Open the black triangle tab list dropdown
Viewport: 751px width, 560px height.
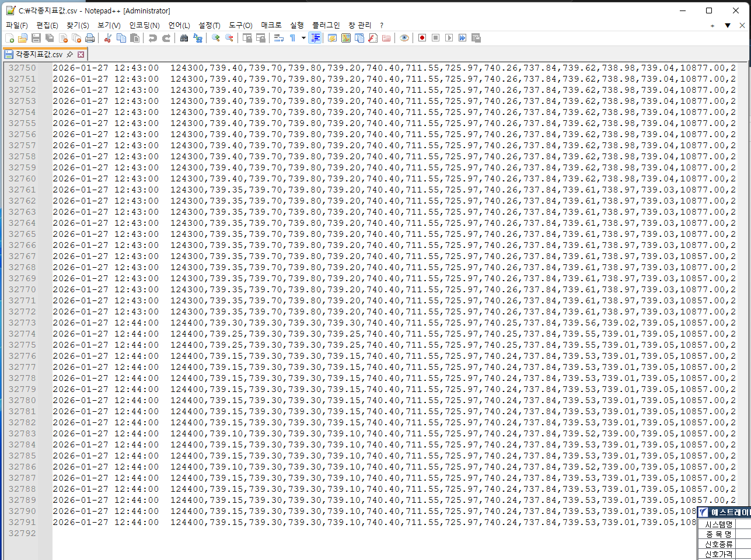tap(728, 25)
